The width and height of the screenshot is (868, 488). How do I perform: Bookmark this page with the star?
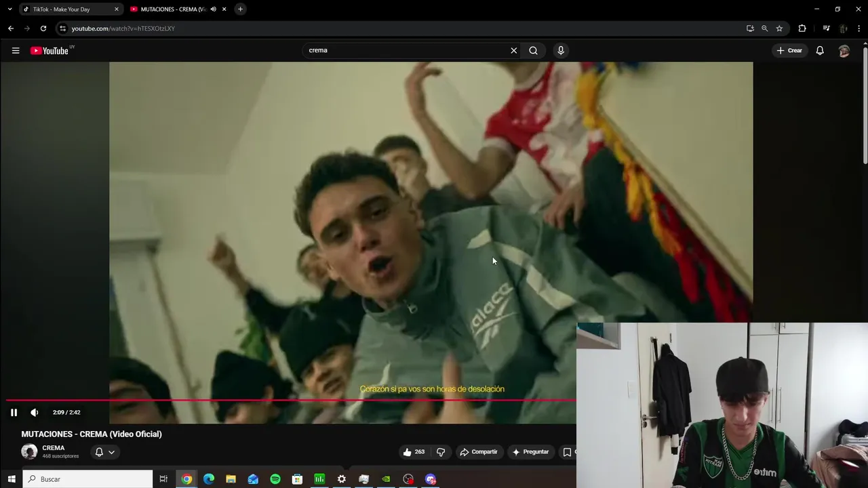coord(780,28)
